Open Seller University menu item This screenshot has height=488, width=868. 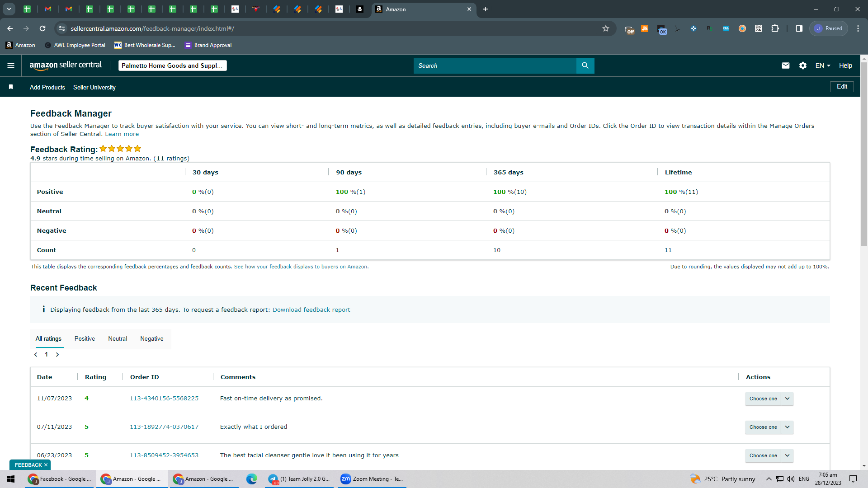coord(94,87)
